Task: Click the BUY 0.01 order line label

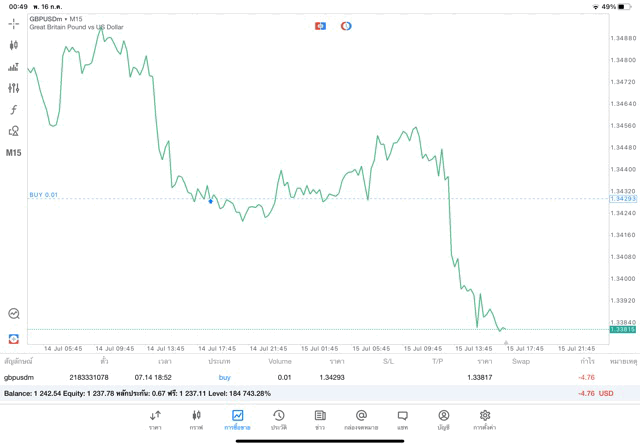Action: [x=44, y=195]
